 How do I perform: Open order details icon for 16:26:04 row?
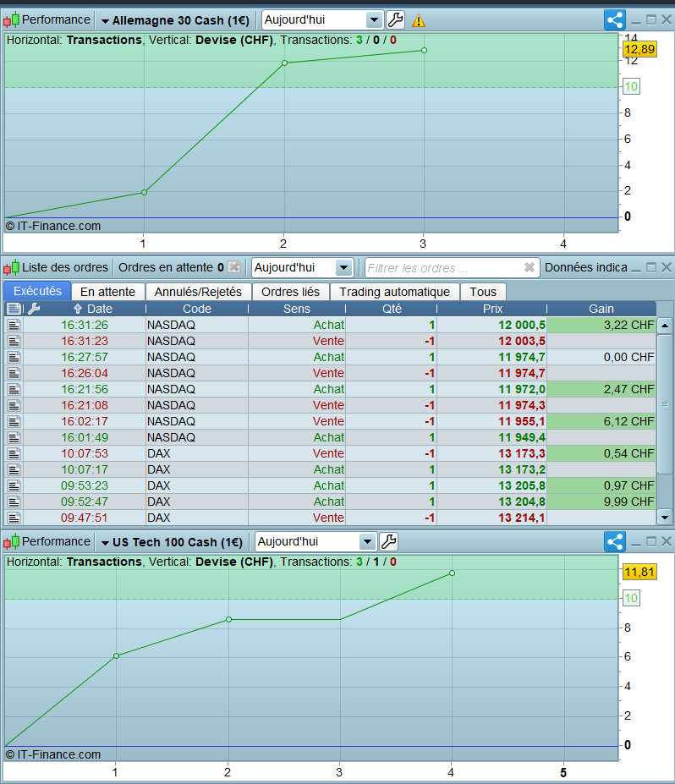point(14,373)
